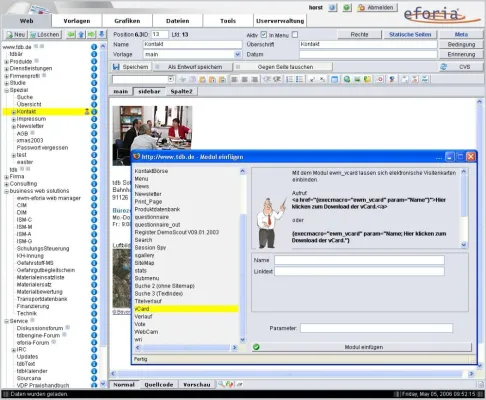Switch to Quellcode view tab
The image size is (486, 400).
click(159, 384)
